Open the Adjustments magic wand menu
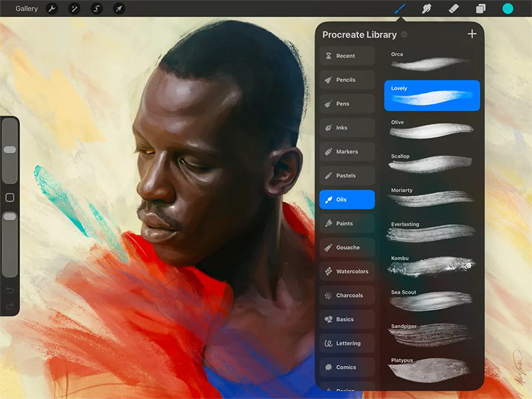Screen dimensions: 532x399 [74, 9]
